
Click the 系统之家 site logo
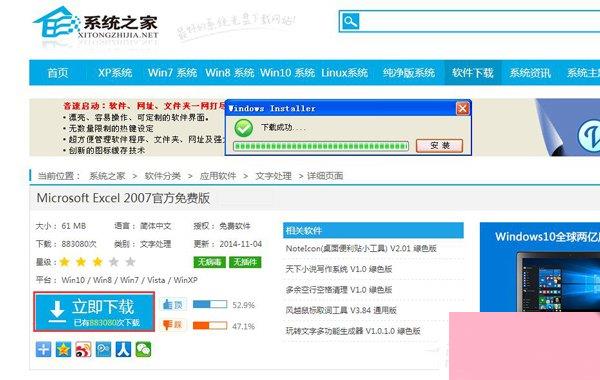(96, 24)
